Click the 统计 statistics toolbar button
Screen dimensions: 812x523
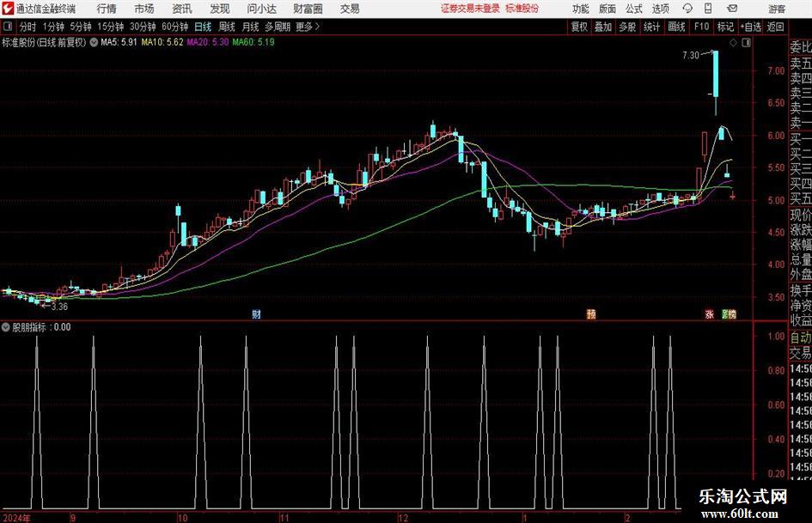click(651, 27)
